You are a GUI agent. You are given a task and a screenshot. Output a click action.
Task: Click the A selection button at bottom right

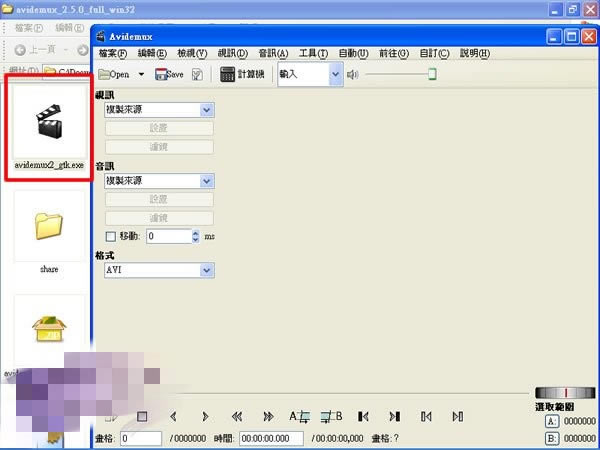[x=551, y=422]
